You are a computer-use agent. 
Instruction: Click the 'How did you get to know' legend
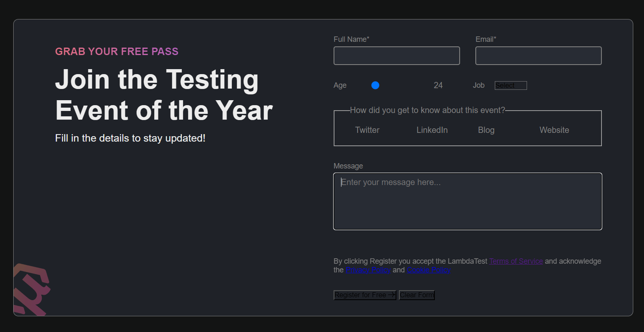428,110
